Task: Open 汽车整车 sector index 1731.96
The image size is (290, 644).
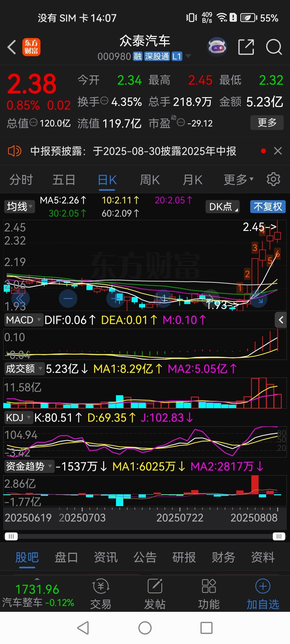Action: tap(38, 595)
